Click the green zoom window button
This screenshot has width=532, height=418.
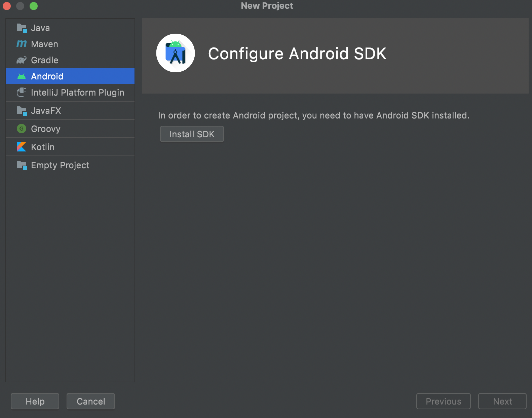(34, 6)
